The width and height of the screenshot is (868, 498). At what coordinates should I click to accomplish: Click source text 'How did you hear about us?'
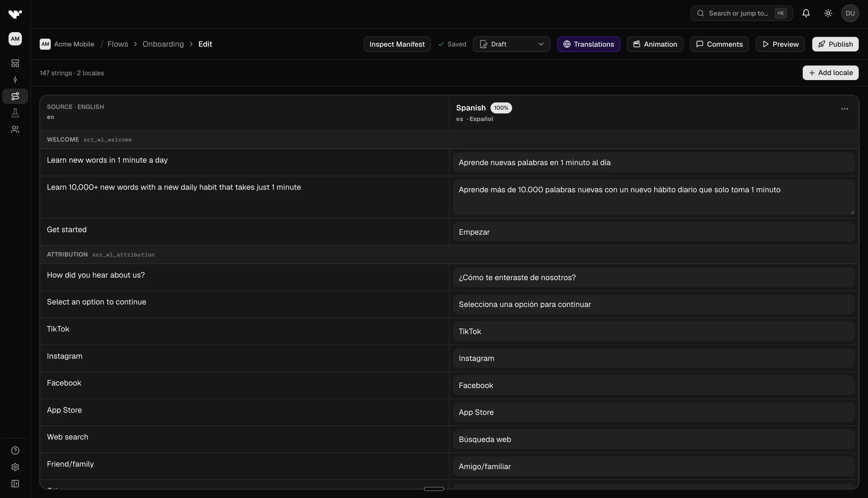(96, 275)
